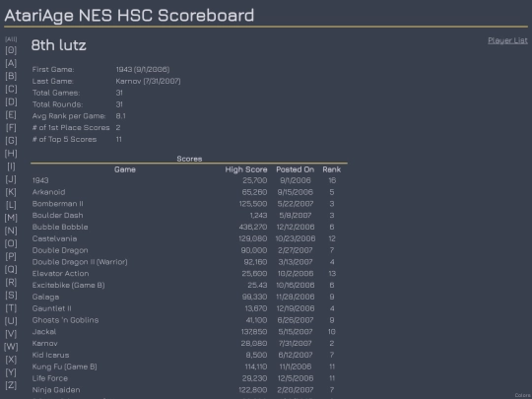Click the Jackal posted date 5/15/2007

tap(296, 332)
